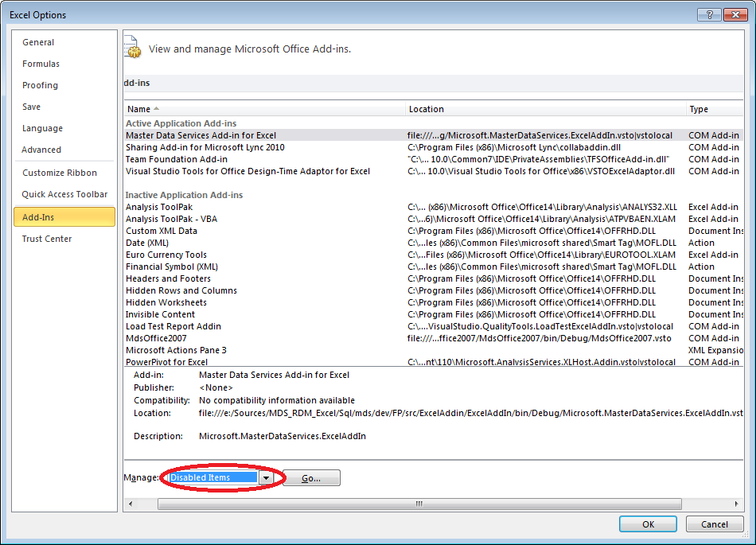Click the collabaddin.dll location cell
756x545 pixels.
coord(514,147)
